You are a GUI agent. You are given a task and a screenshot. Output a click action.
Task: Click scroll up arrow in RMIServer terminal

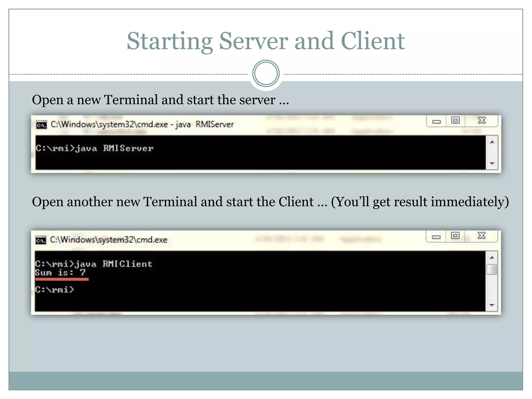pos(492,142)
